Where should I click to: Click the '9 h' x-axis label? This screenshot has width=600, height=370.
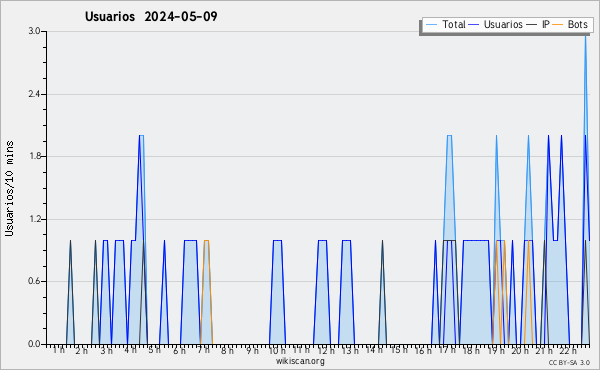click(x=252, y=350)
